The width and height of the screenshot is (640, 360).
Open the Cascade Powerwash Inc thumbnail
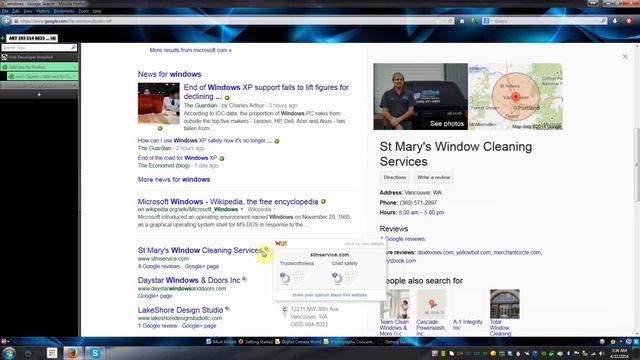[431, 304]
